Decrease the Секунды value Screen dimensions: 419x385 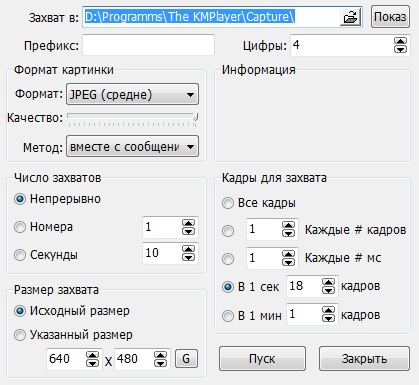pyautogui.click(x=188, y=257)
